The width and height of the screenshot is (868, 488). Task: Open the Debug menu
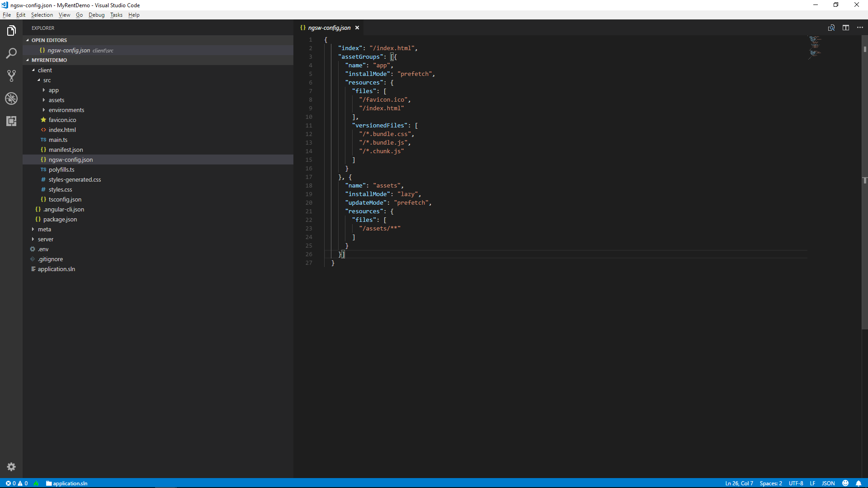point(96,15)
